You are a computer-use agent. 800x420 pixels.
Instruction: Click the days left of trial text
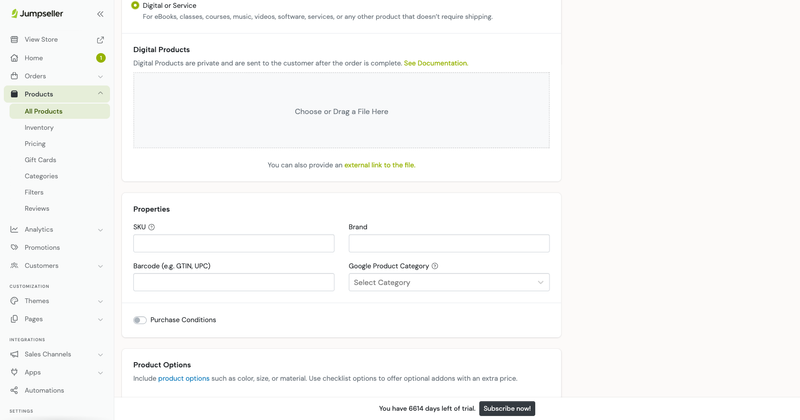click(427, 408)
